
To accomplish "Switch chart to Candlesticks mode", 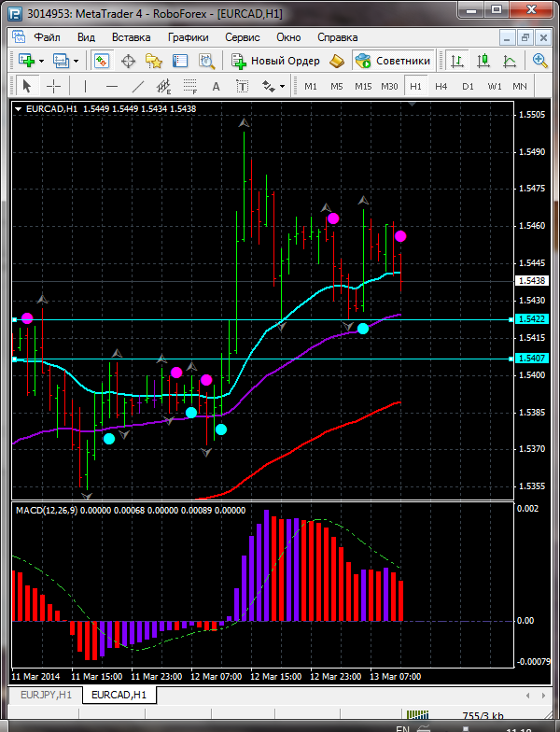I will tap(483, 61).
